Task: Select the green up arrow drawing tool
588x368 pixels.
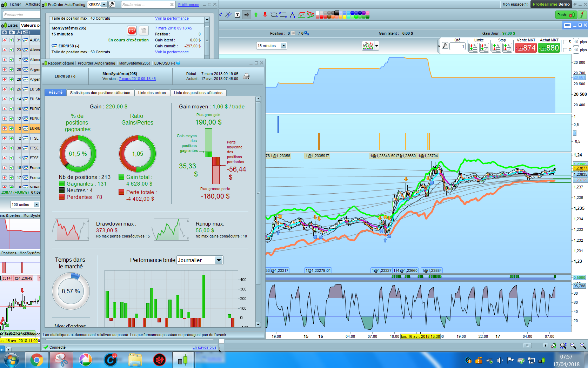Action: click(256, 15)
